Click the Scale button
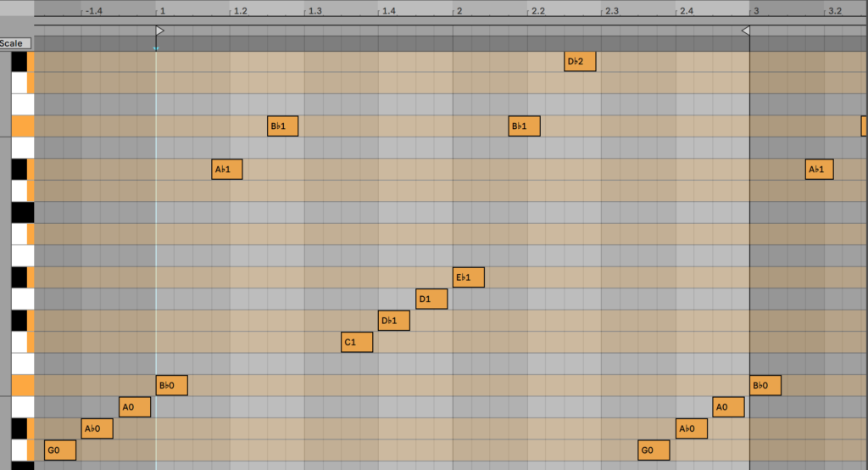 click(15, 43)
